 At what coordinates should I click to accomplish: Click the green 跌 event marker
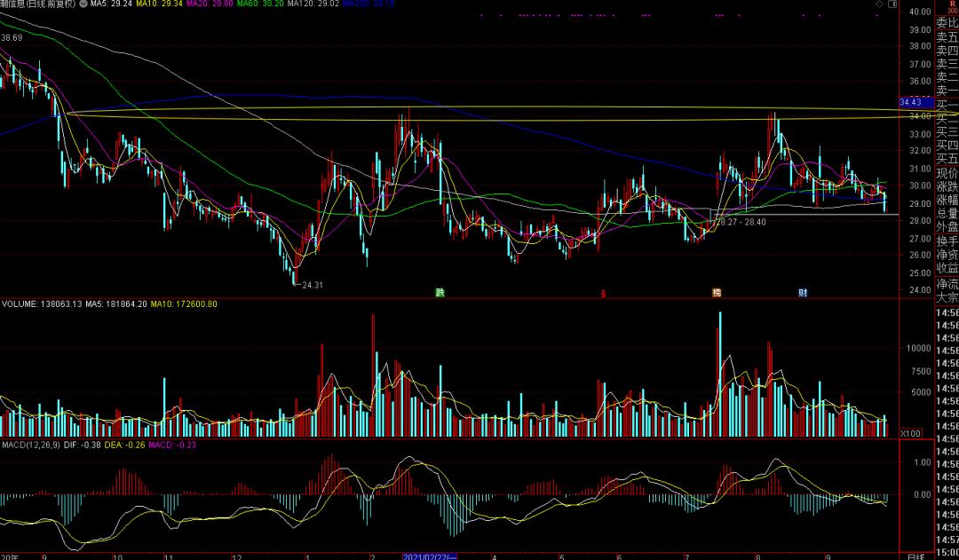(440, 293)
